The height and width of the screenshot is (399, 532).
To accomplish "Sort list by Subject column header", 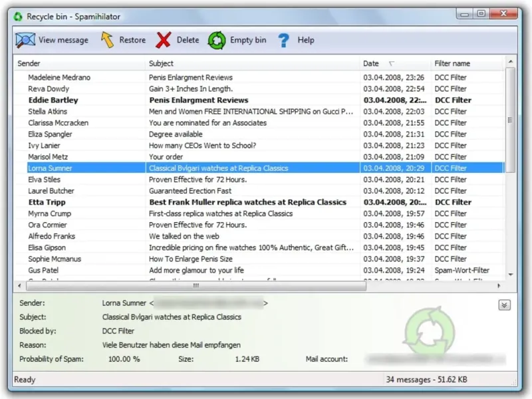I will (253, 63).
